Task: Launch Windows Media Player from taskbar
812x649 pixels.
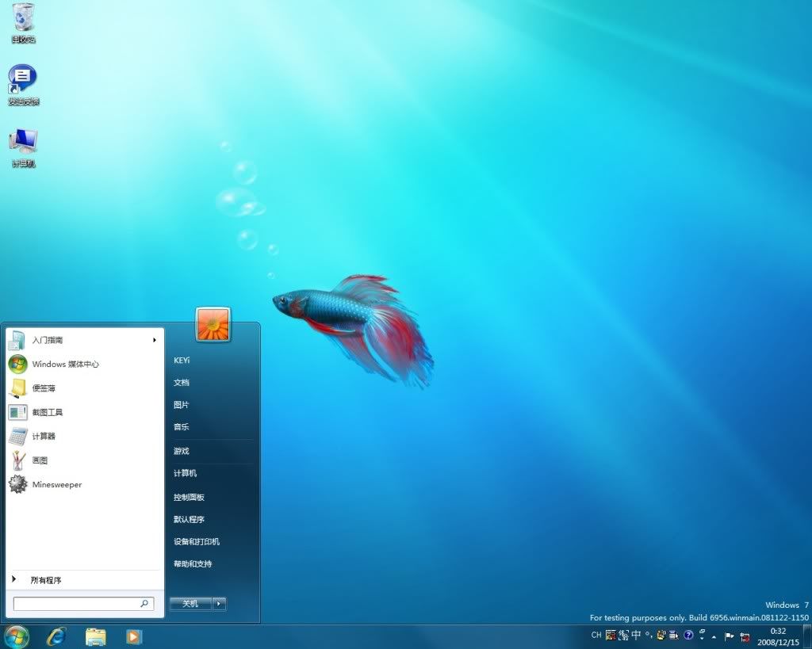Action: tap(133, 636)
